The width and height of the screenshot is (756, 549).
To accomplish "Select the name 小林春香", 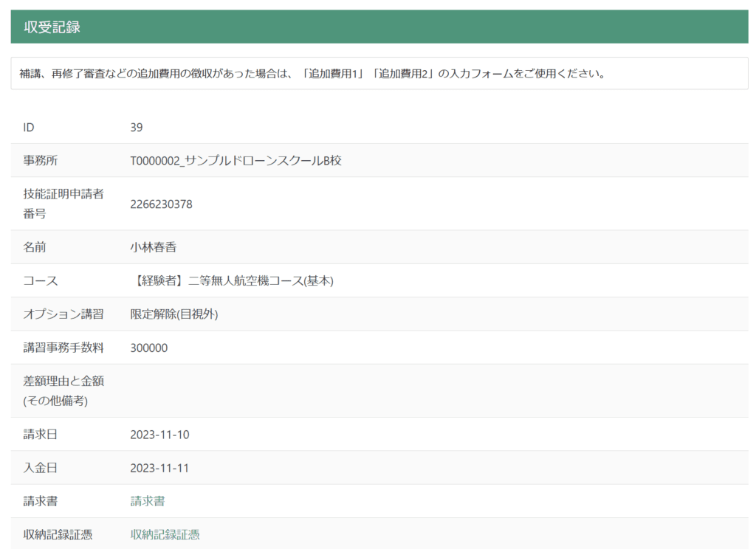I will pyautogui.click(x=154, y=247).
